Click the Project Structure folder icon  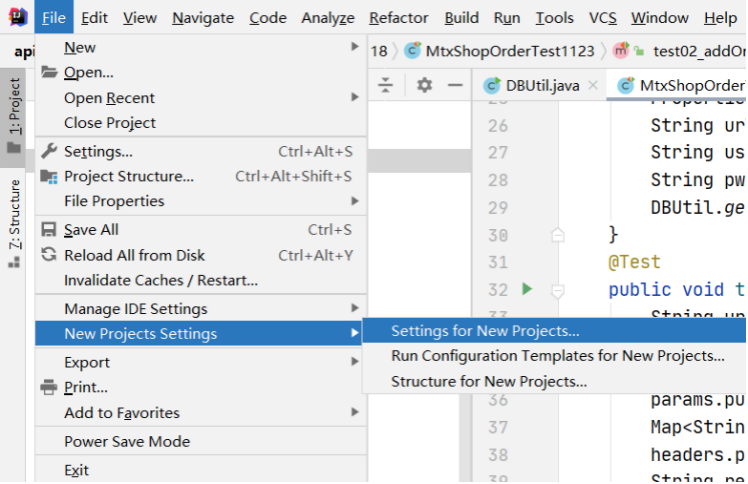point(49,176)
